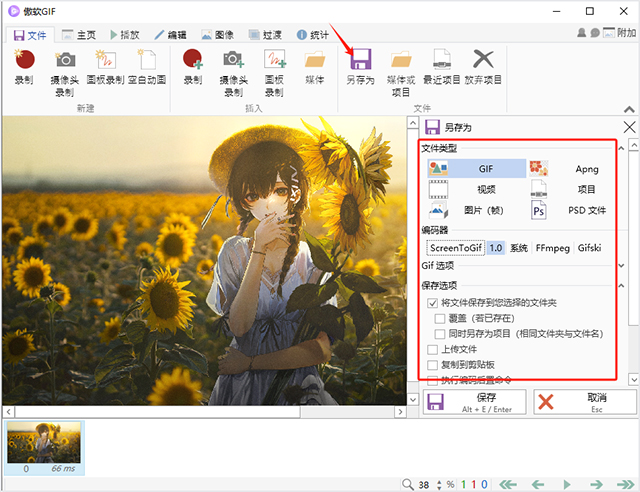The width and height of the screenshot is (640, 492).
Task: Adjust the zoom percentage stepper arrows
Action: (439, 485)
